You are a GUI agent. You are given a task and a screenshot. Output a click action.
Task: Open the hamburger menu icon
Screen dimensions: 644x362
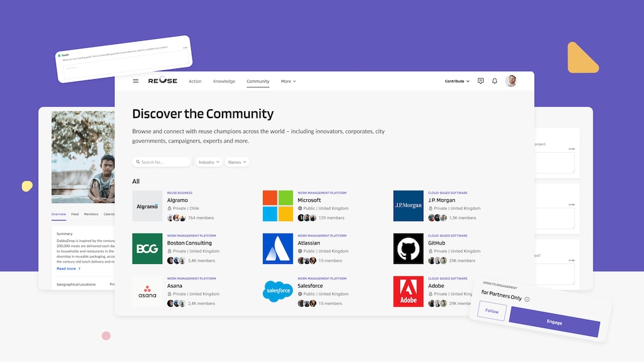[136, 81]
